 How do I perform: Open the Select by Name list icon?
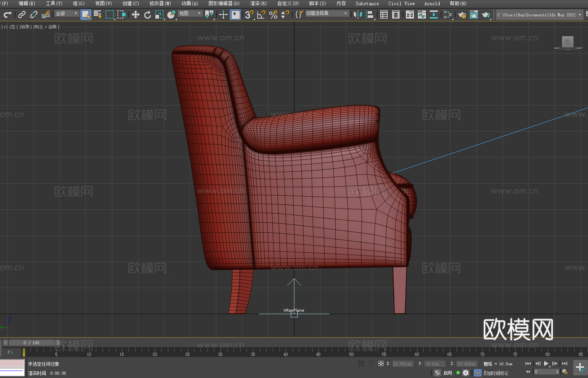click(x=98, y=14)
